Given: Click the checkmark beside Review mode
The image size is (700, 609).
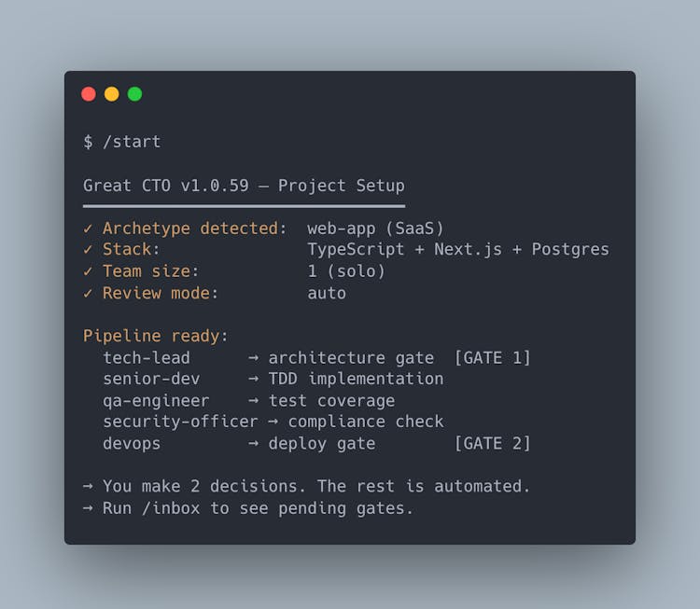Looking at the screenshot, I should pos(88,293).
